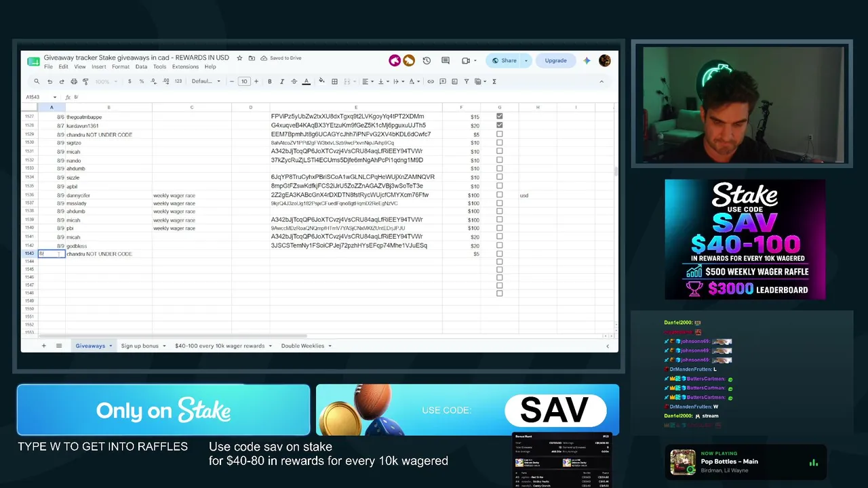Undo the last action
This screenshot has width=868, height=488.
(50, 81)
